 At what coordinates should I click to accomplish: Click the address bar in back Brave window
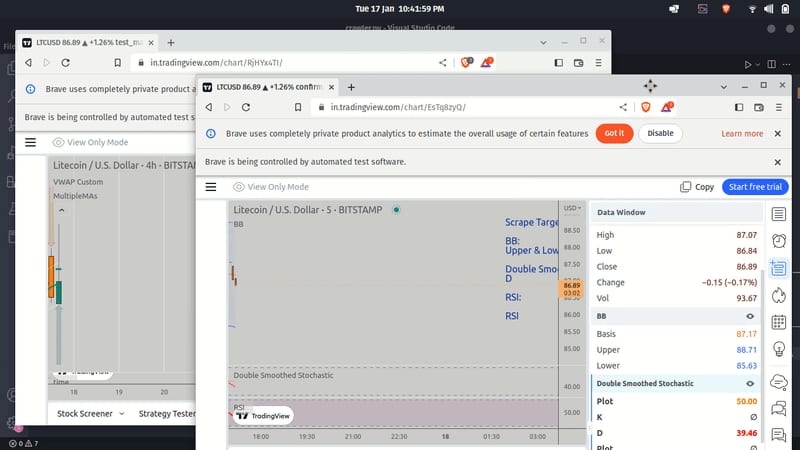pyautogui.click(x=281, y=63)
